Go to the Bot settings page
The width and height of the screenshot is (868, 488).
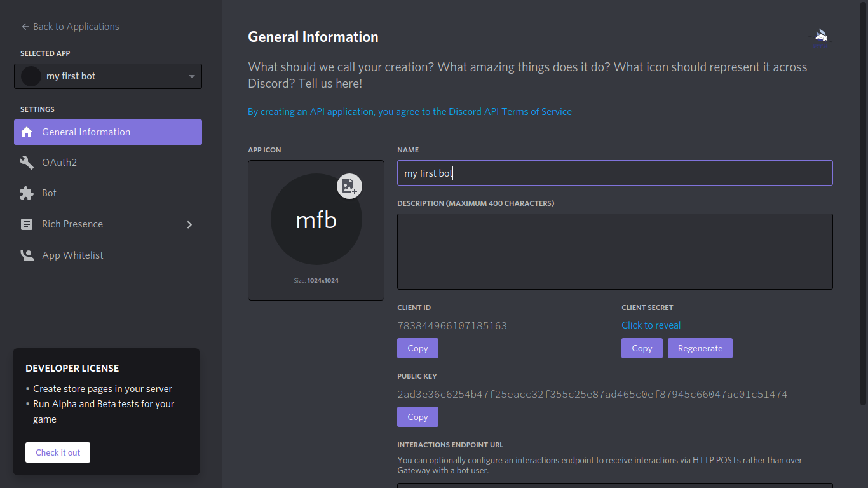point(108,193)
